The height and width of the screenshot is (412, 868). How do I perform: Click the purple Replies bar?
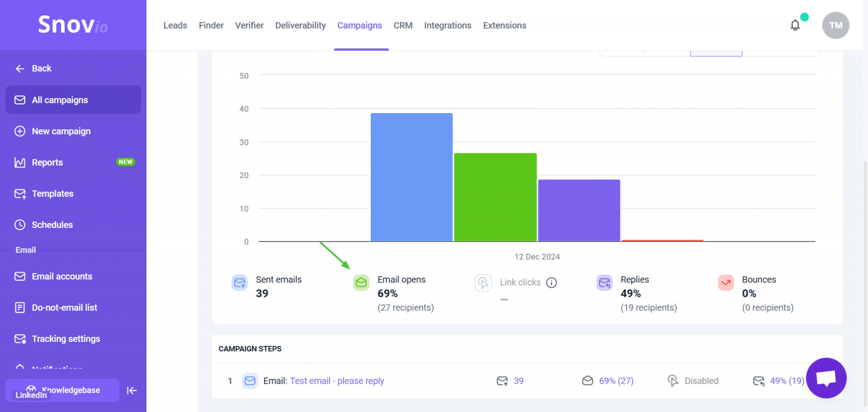click(579, 211)
